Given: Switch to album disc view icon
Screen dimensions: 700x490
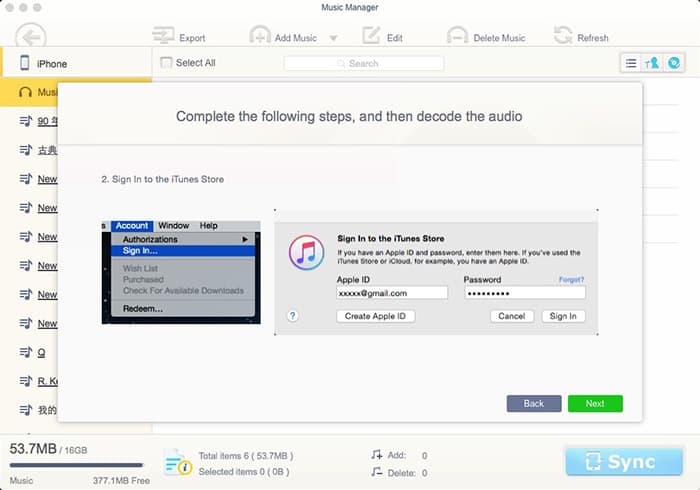Looking at the screenshot, I should 674,63.
